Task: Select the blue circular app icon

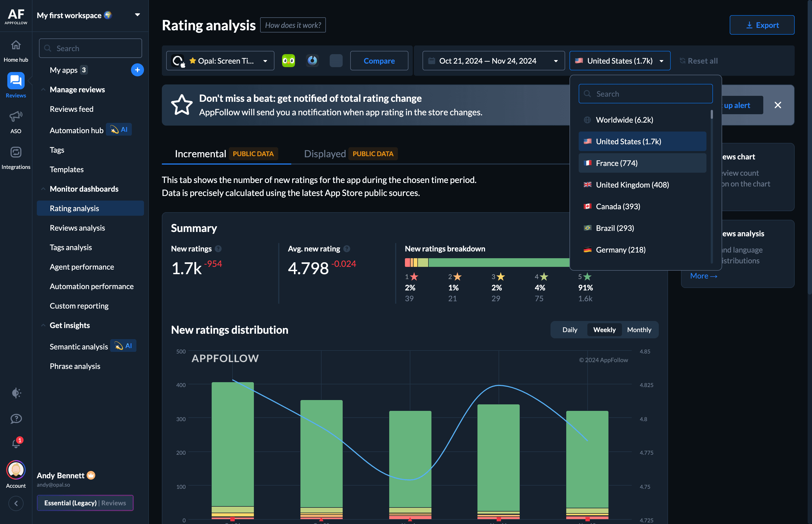Action: [312, 61]
